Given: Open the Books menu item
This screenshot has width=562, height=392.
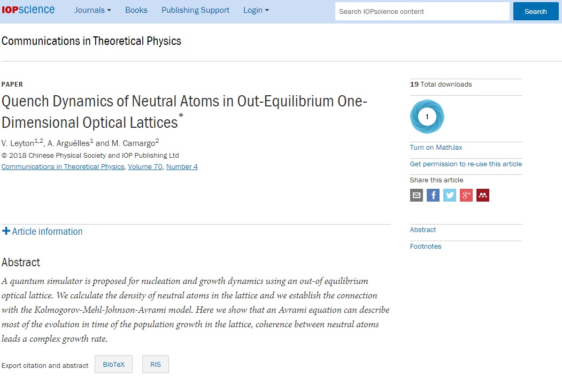Looking at the screenshot, I should pyautogui.click(x=136, y=10).
